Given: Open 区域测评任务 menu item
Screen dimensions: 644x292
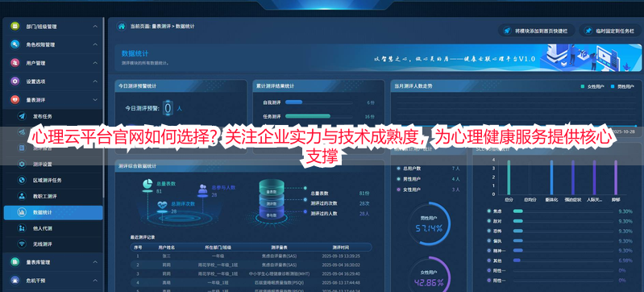Looking at the screenshot, I should pyautogui.click(x=53, y=180).
